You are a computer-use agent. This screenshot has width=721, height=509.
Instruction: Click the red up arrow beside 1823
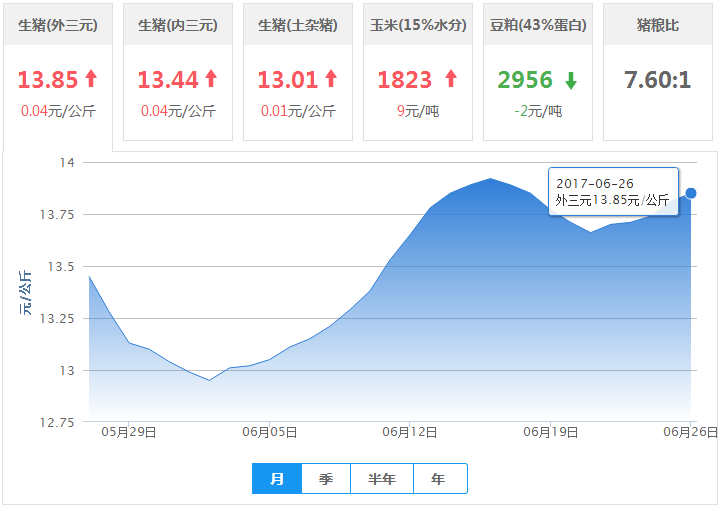(x=450, y=80)
